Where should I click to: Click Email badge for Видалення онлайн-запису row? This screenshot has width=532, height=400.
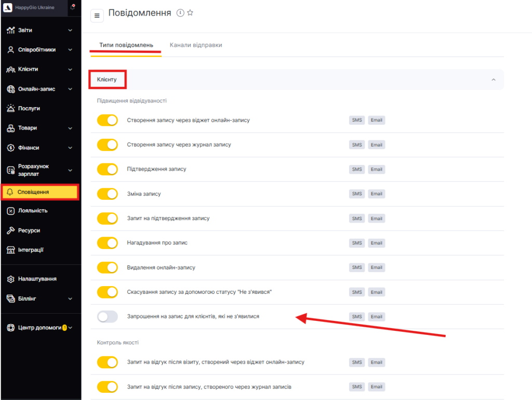pos(377,267)
